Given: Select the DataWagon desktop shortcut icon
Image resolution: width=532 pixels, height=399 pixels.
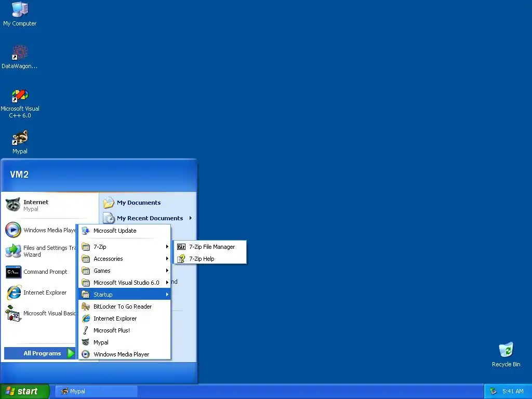Looking at the screenshot, I should pos(20,57).
